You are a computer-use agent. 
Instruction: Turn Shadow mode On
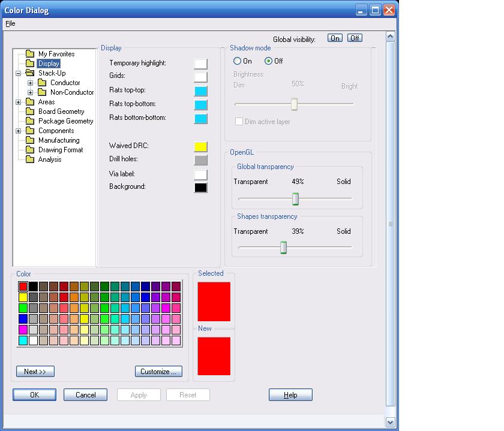tap(238, 61)
